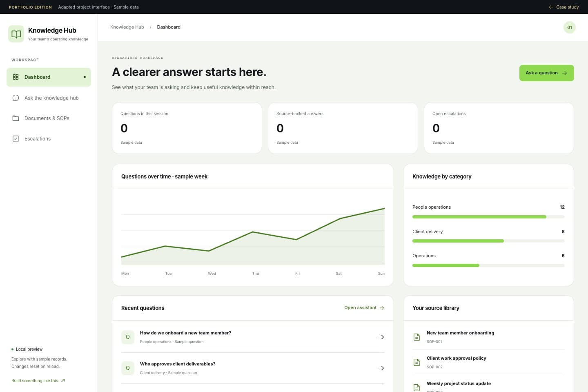Image resolution: width=588 pixels, height=392 pixels.
Task: Click the Open escalations card
Action: (499, 128)
